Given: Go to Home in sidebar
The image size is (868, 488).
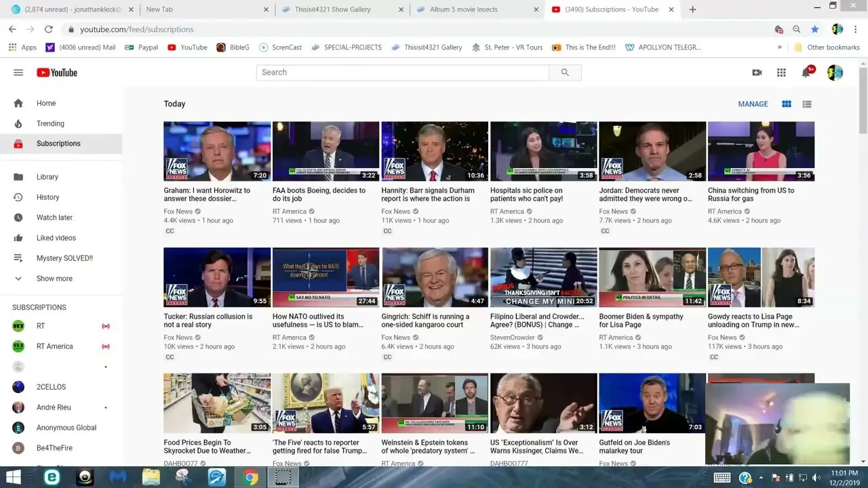Looking at the screenshot, I should pos(61,103).
